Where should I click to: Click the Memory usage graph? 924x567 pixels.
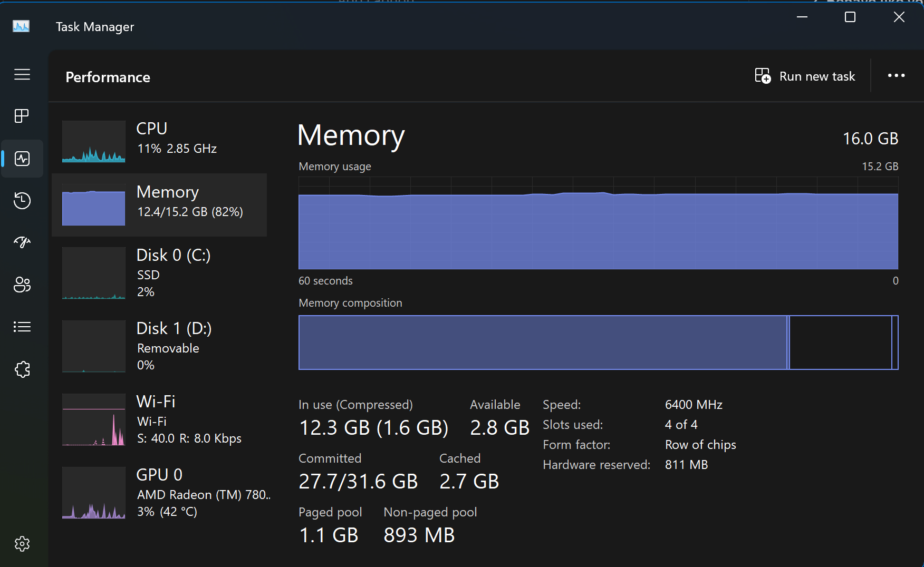pos(598,223)
